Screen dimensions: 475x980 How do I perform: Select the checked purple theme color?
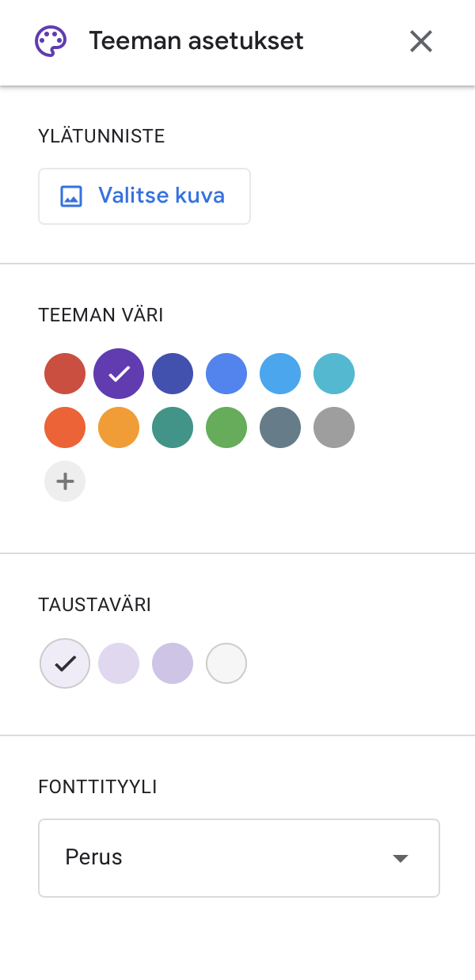(119, 374)
